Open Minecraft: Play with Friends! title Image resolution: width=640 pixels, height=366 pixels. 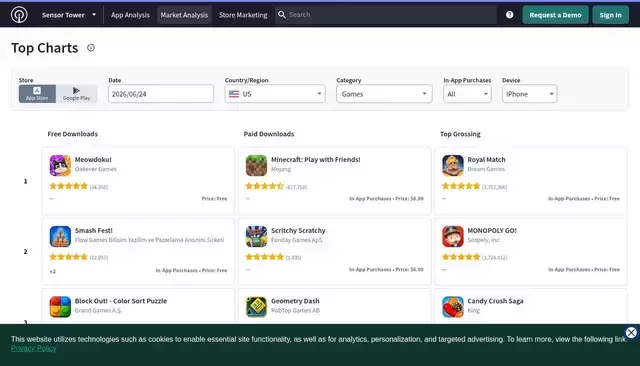[316, 160]
